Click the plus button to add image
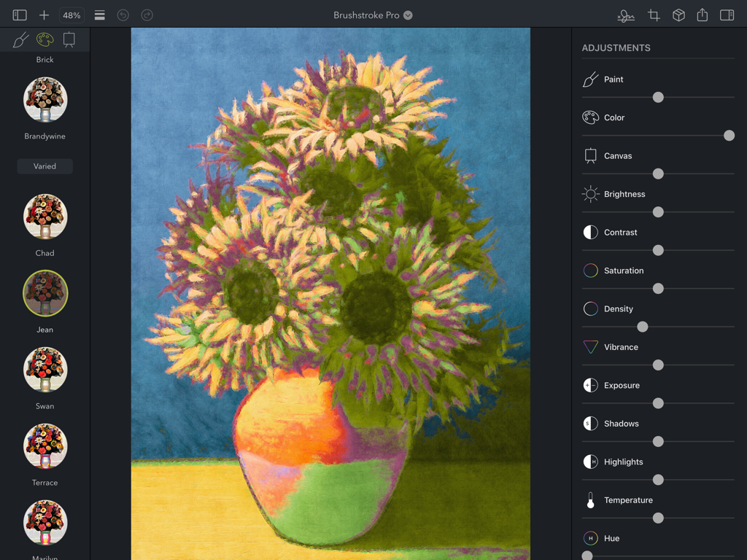This screenshot has width=747, height=560. point(45,15)
